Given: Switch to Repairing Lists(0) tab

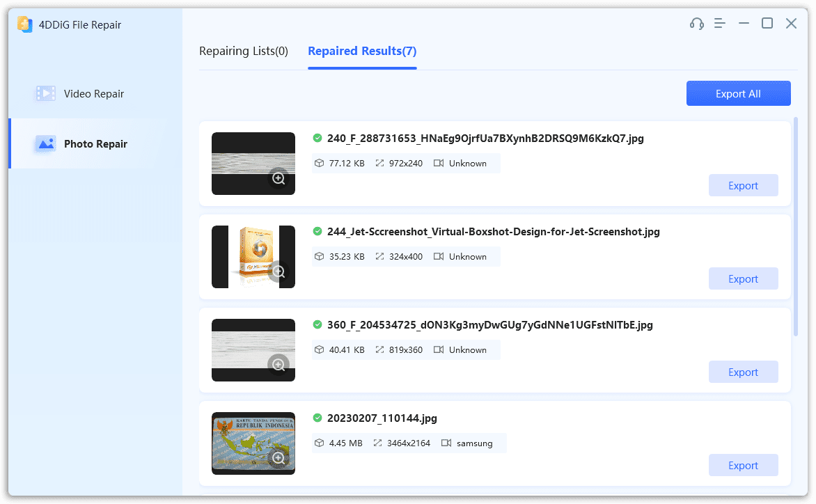Looking at the screenshot, I should [244, 51].
